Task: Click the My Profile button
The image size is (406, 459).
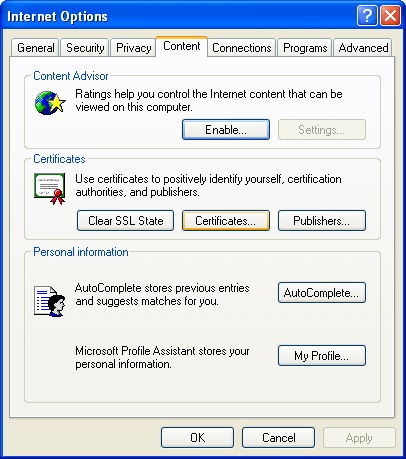Action: tap(322, 355)
